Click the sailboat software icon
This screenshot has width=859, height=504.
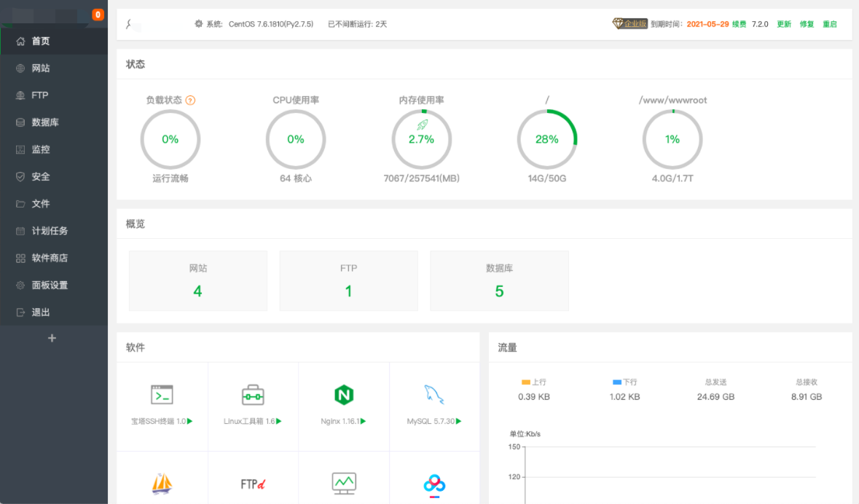(x=162, y=484)
